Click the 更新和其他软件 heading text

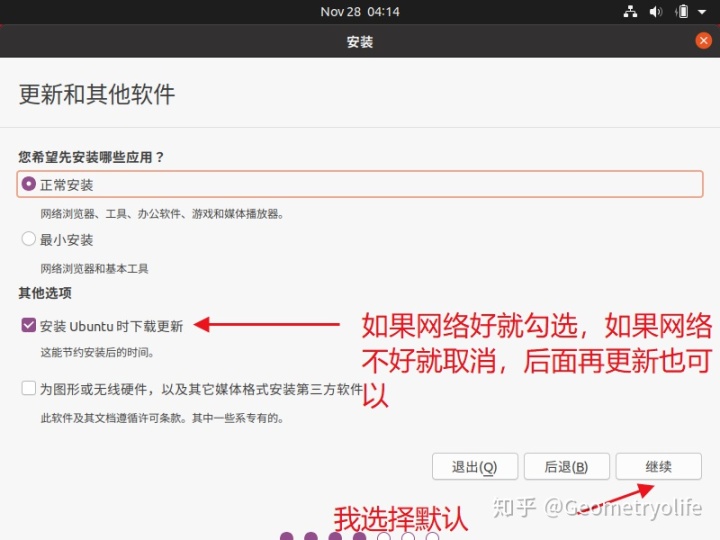[x=97, y=95]
